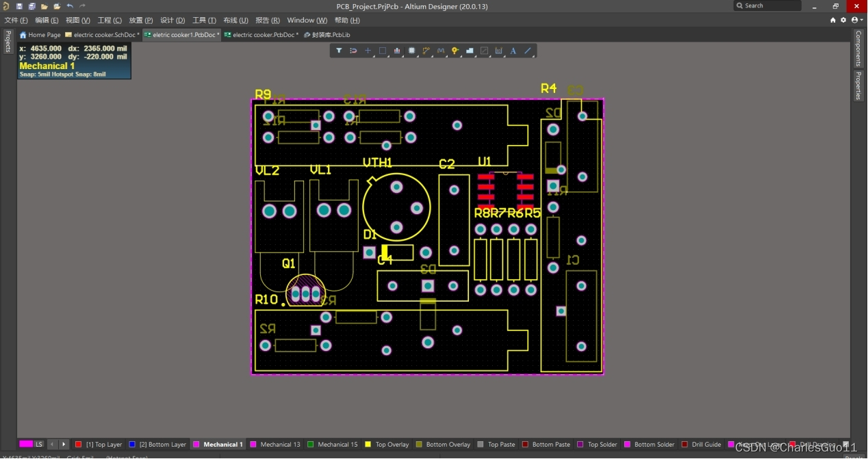This screenshot has width=868, height=459.
Task: Open the 帮助 (H) menu
Action: click(346, 21)
